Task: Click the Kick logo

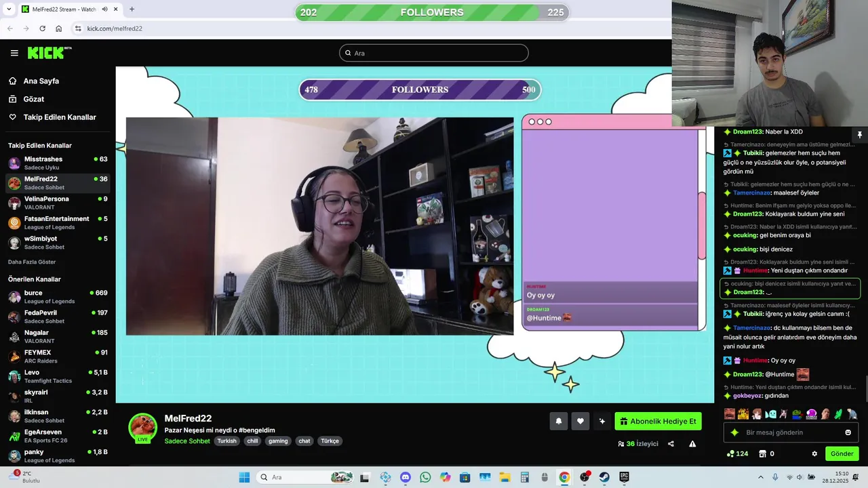Action: click(x=50, y=53)
